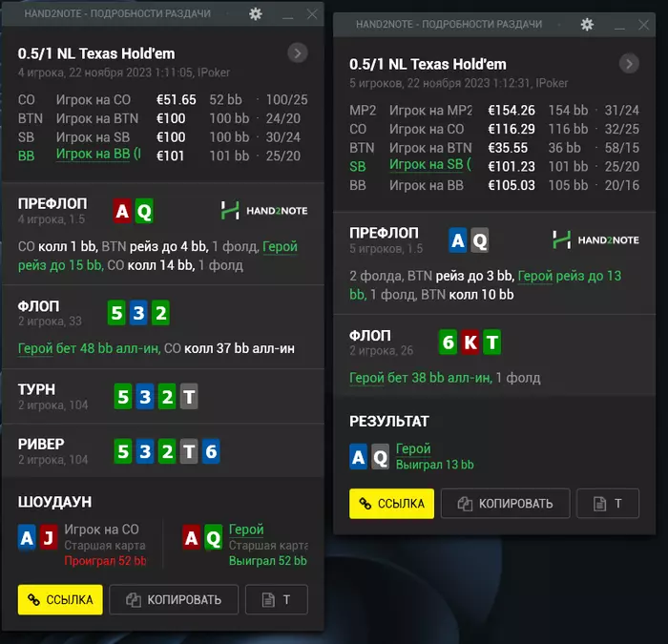This screenshot has height=644, width=668.
Task: Click Герой link in right preflop action text
Action: click(x=535, y=276)
